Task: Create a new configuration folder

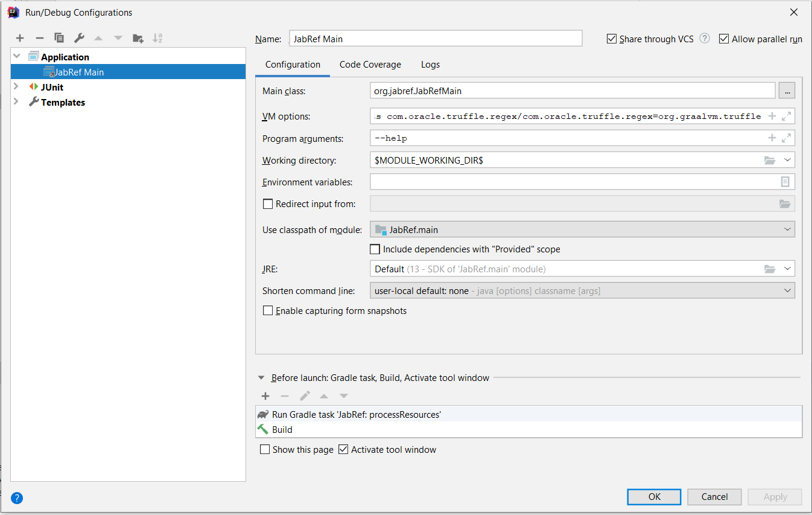Action: [x=138, y=37]
